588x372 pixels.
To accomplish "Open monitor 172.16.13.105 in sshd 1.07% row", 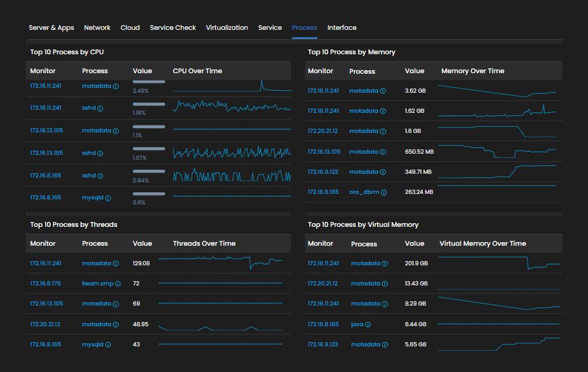I will [46, 153].
